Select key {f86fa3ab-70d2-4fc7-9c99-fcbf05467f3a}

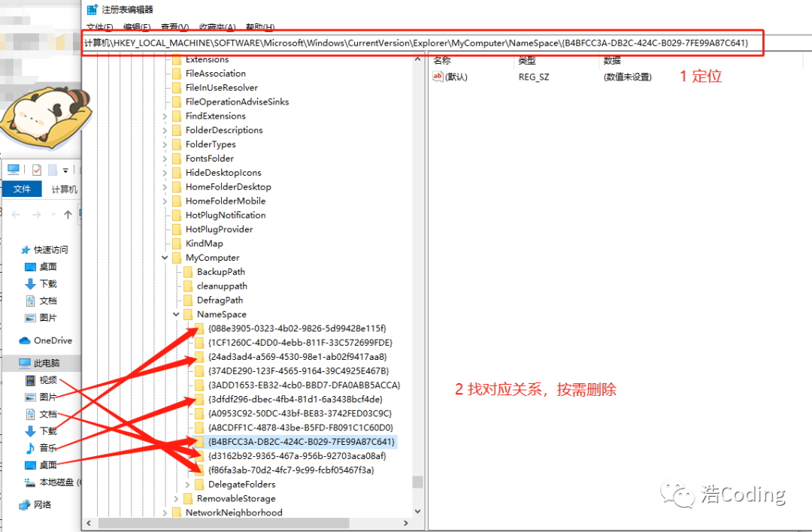click(291, 470)
